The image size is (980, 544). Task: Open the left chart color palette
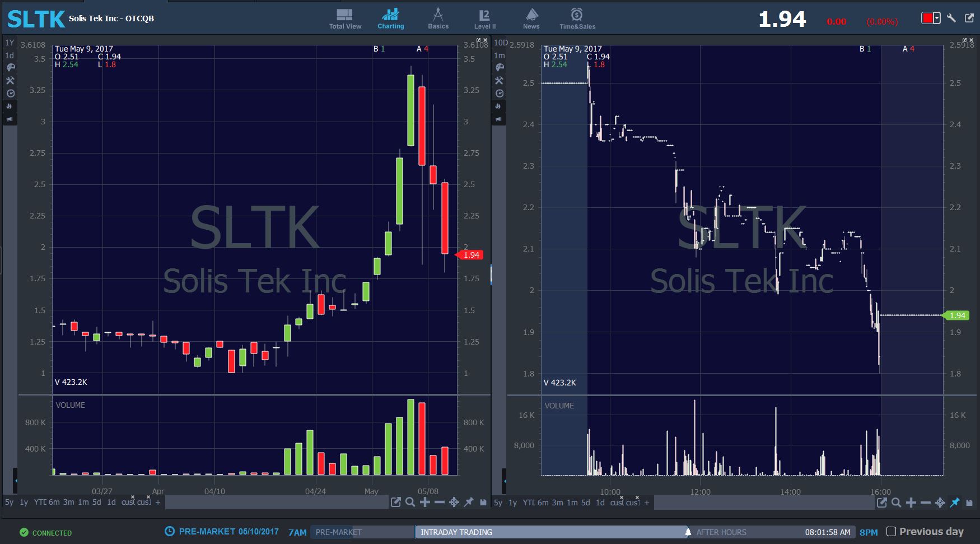11,67
